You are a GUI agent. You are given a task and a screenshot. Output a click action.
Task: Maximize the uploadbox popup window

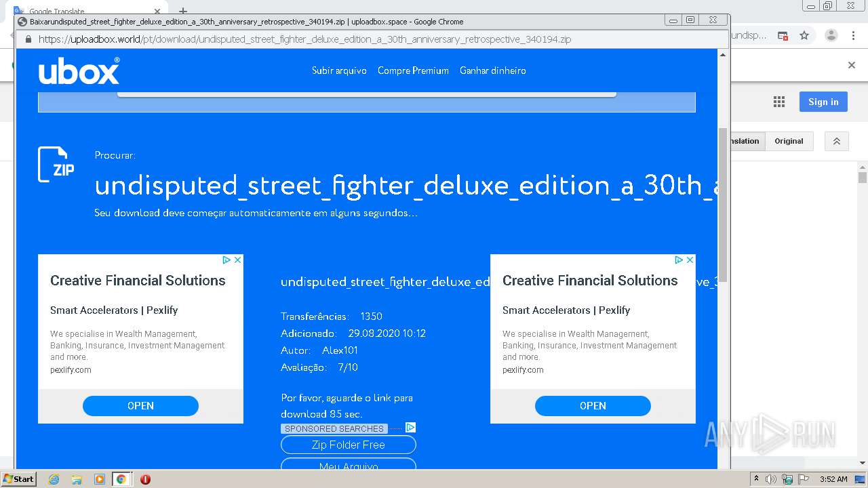pyautogui.click(x=690, y=20)
